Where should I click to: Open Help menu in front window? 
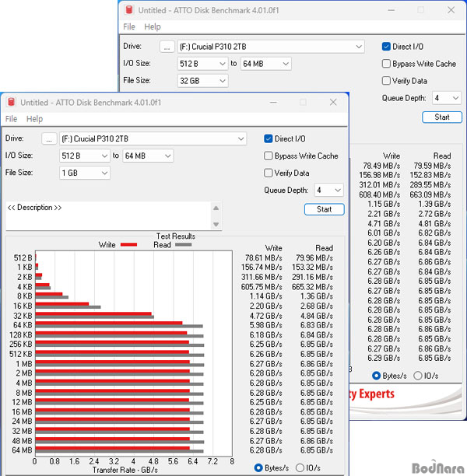35,119
